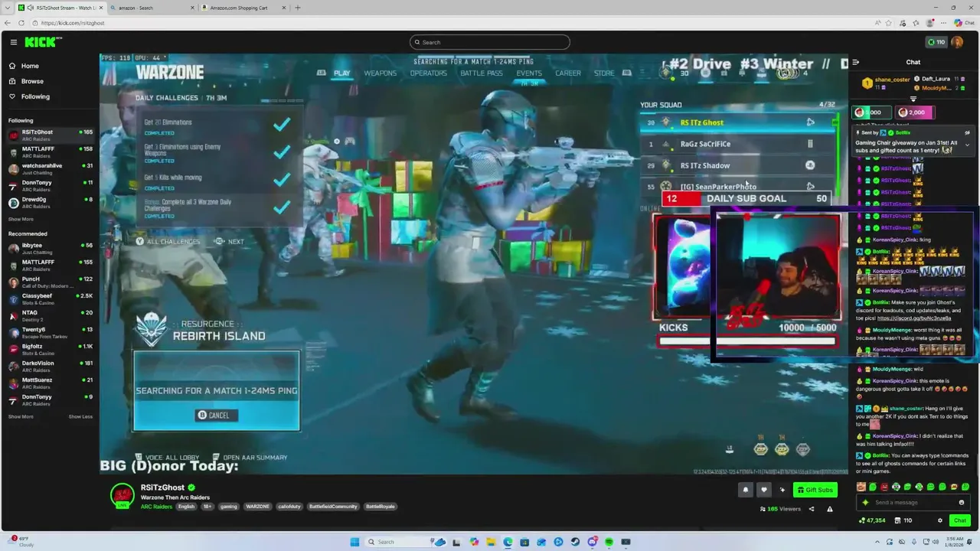Open Drewd0g channel
980x551 pixels.
(51, 202)
